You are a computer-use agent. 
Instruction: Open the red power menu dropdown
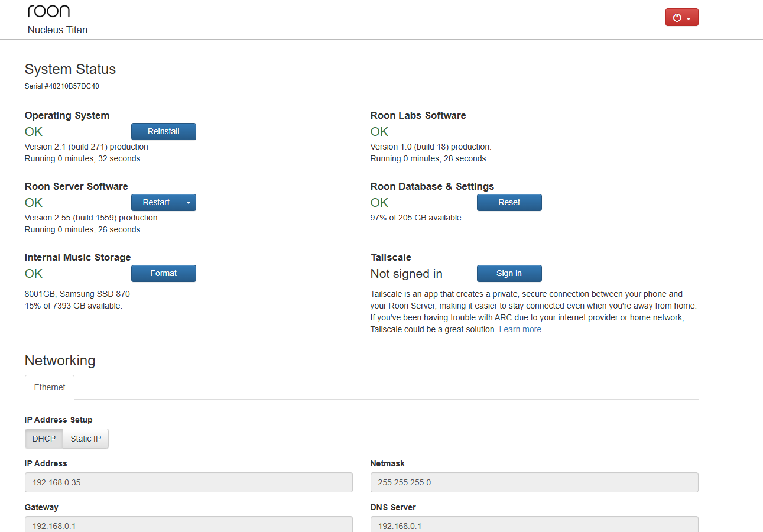point(681,18)
